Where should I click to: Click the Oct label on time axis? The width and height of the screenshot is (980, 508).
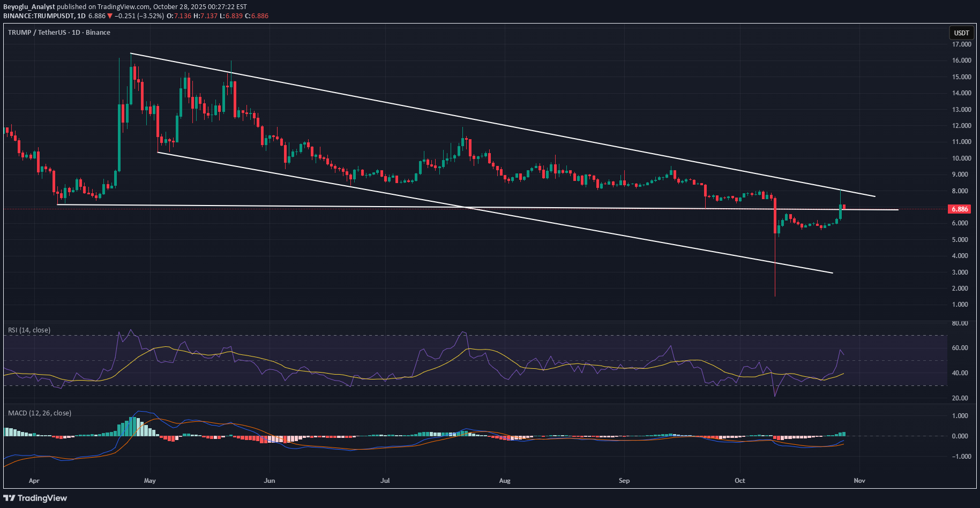pos(740,481)
